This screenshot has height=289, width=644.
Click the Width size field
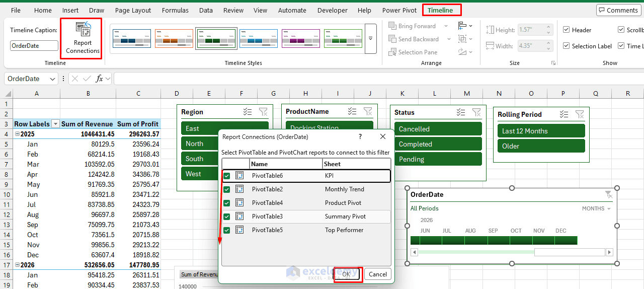coord(535,46)
